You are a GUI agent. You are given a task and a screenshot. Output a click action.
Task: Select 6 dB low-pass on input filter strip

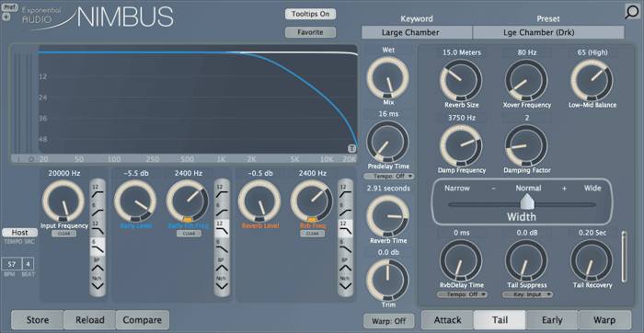pos(98,247)
